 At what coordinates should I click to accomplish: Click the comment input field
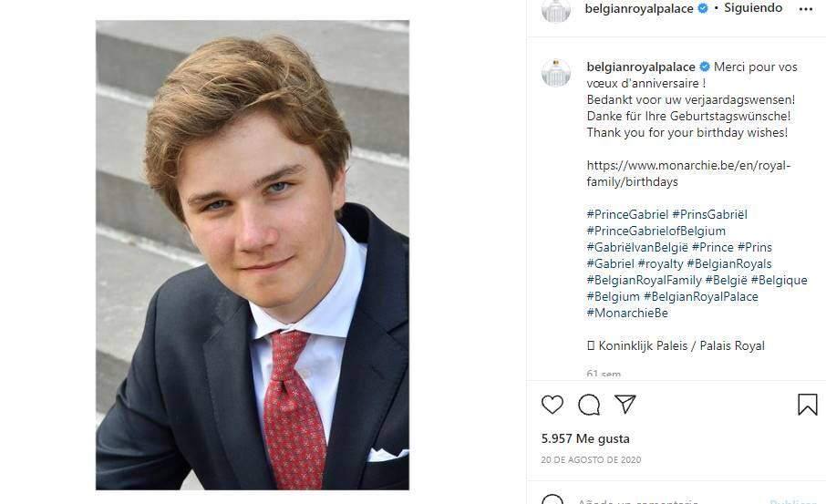point(656,500)
